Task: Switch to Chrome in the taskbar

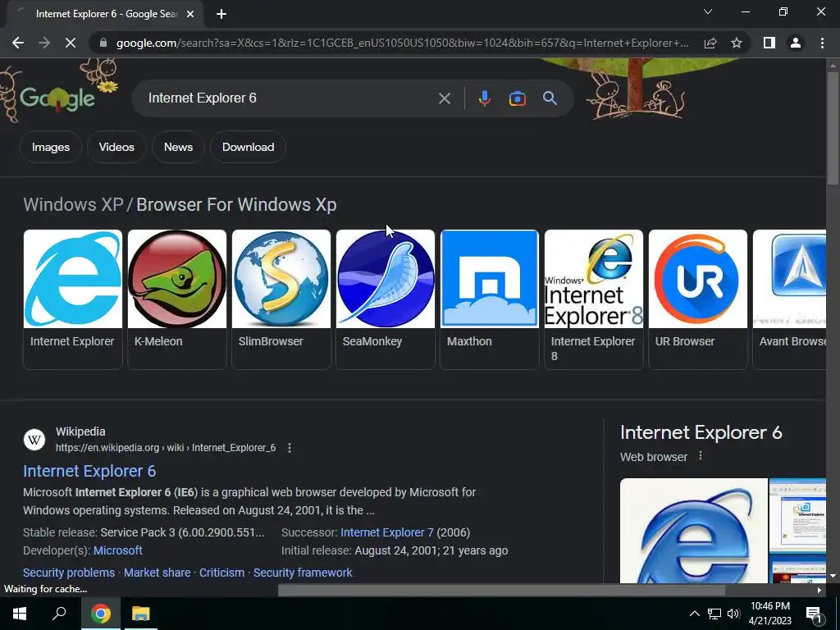Action: pyautogui.click(x=101, y=614)
